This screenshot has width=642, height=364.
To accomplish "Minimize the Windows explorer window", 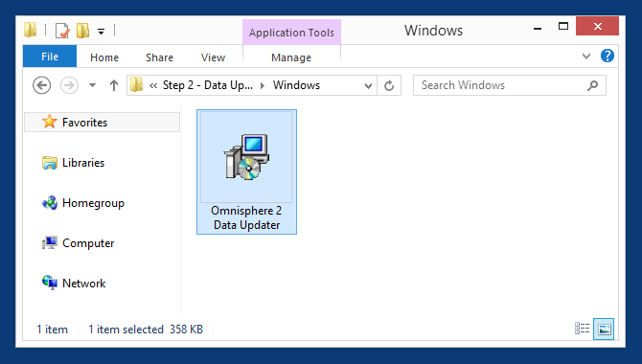I will click(538, 28).
